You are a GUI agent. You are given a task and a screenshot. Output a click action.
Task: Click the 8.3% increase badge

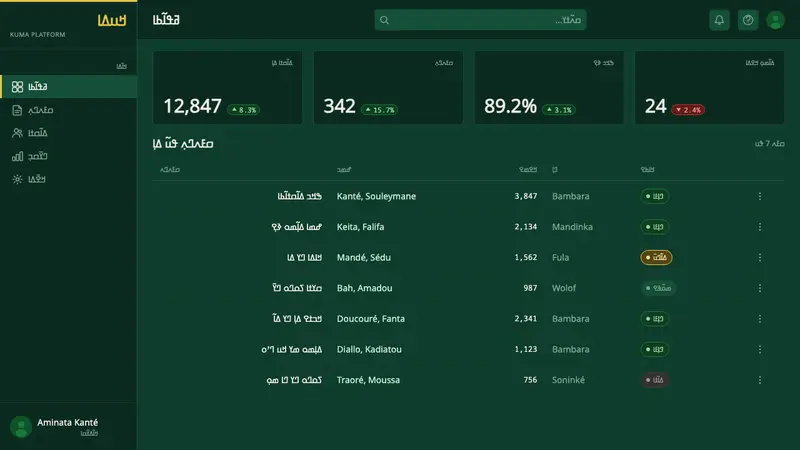pos(243,110)
